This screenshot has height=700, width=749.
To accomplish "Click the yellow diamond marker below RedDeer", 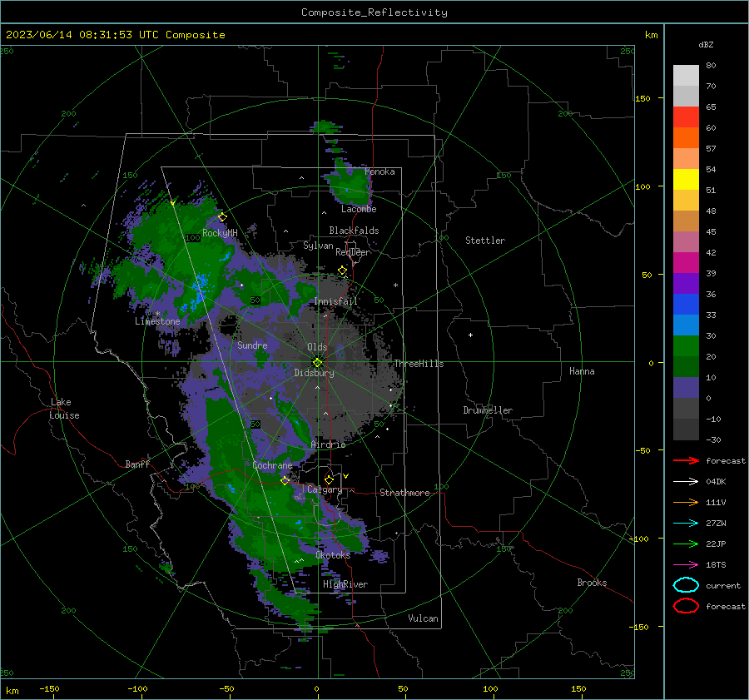I will pyautogui.click(x=342, y=271).
